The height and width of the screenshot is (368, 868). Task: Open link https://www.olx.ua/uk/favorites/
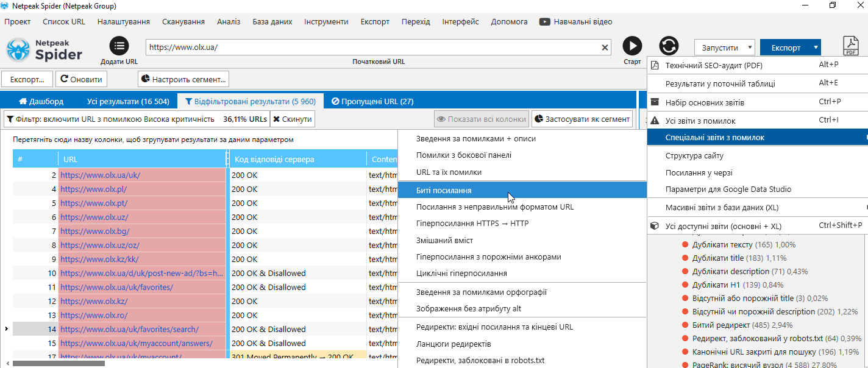(x=116, y=287)
